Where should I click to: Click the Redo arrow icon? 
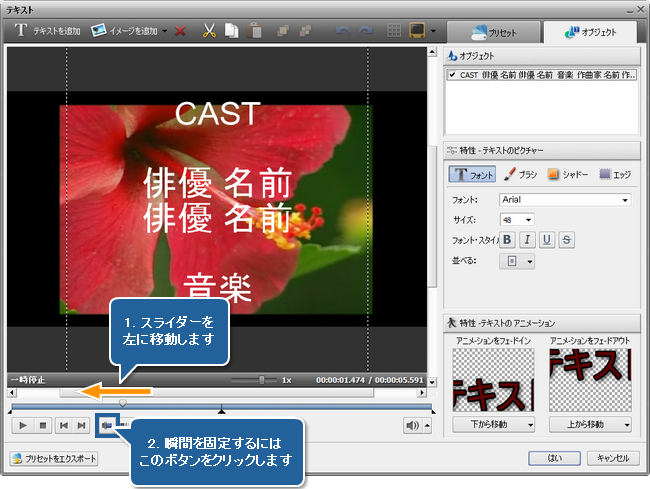(x=365, y=31)
